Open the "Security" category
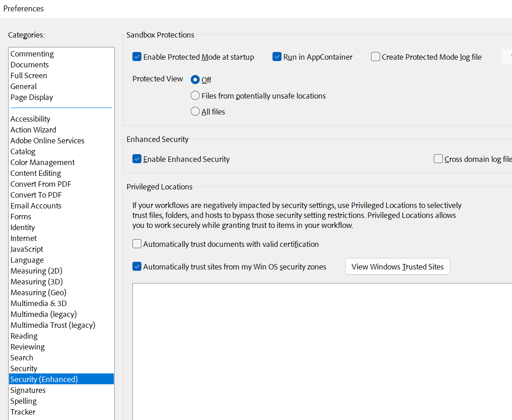Image resolution: width=512 pixels, height=420 pixels. [23, 368]
